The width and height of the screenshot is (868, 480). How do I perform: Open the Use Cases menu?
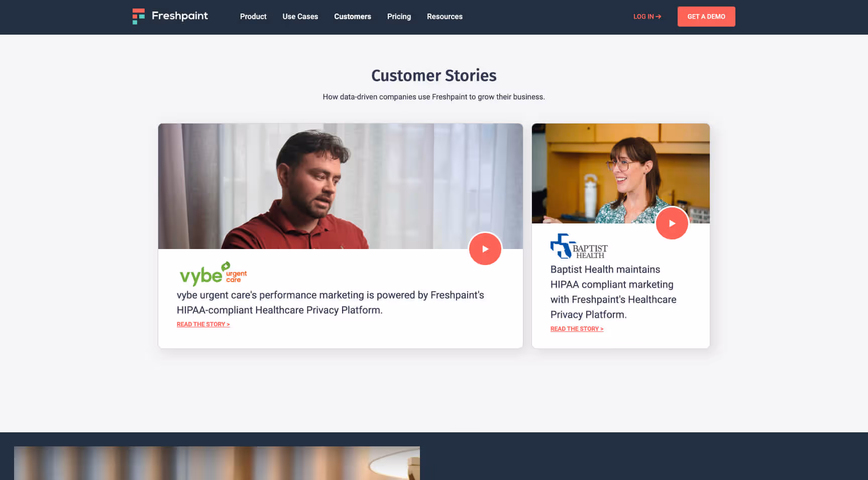point(300,17)
